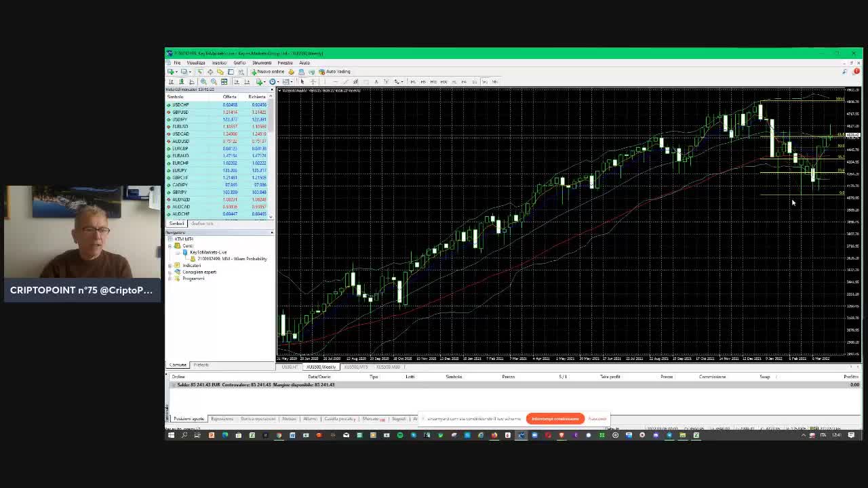Select the candlestick chart type icon
This screenshot has width=868, height=488.
pyautogui.click(x=181, y=81)
